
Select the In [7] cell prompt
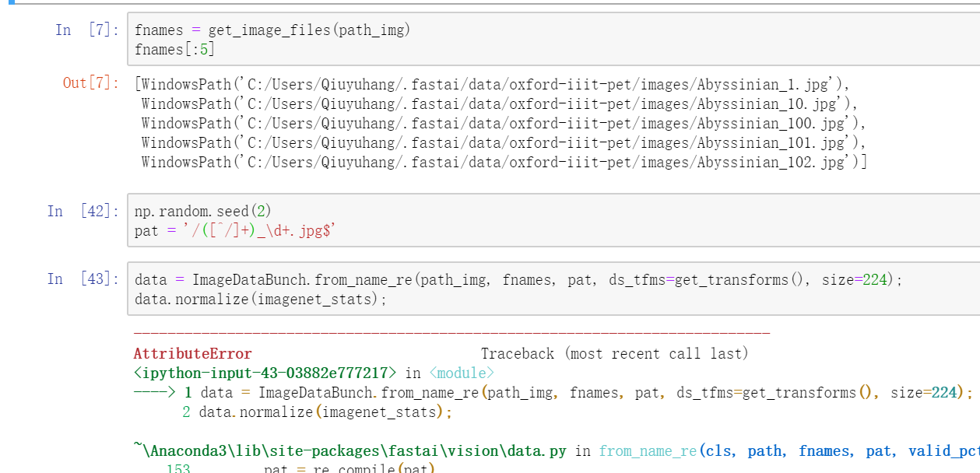click(x=87, y=30)
